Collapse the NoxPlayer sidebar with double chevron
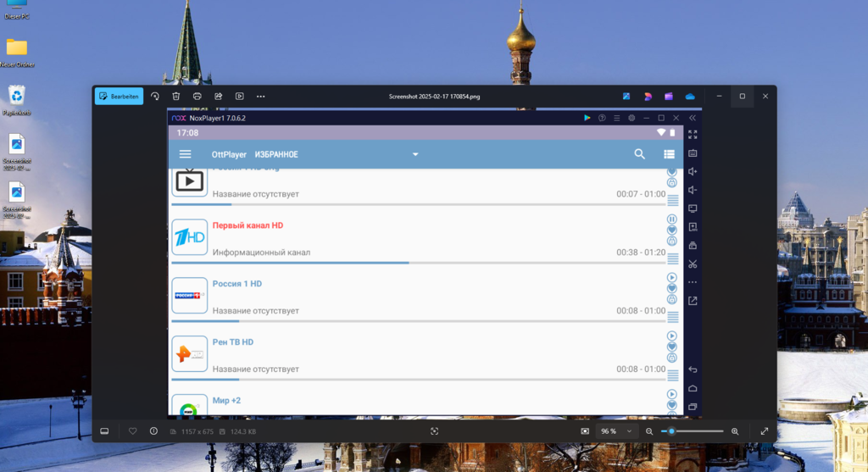This screenshot has width=868, height=472. coord(693,118)
